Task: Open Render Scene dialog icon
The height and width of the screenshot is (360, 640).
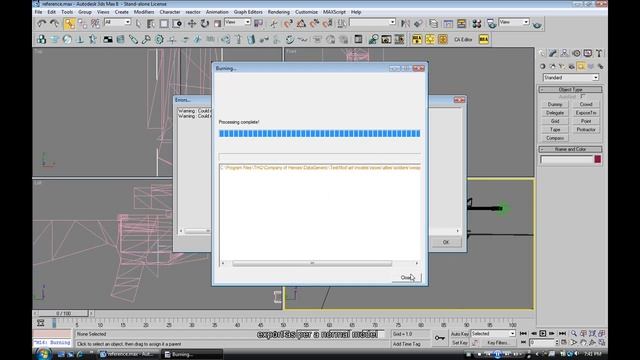Action: click(491, 24)
